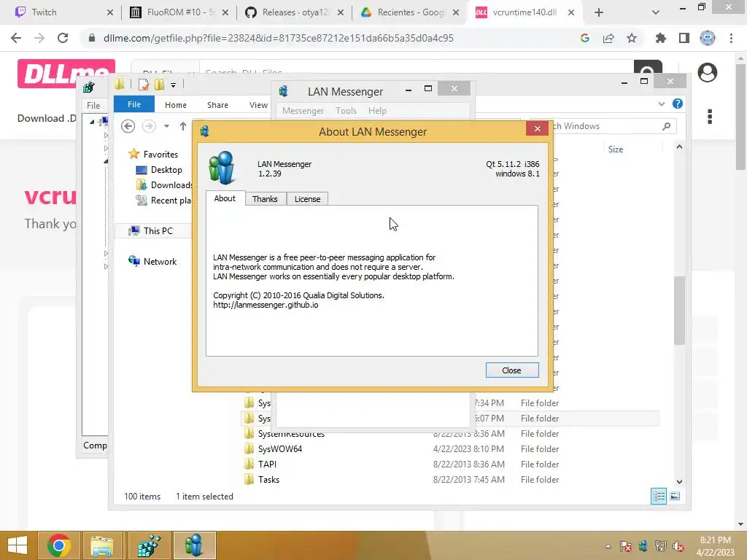Switch to the Thanks tab
747x560 pixels.
coord(265,199)
